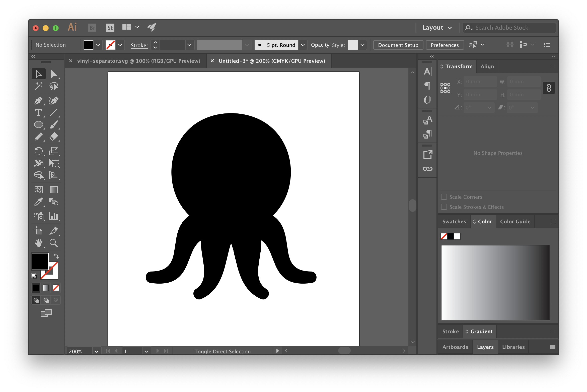Switch to Draw Behind mode
Image resolution: width=587 pixels, height=392 pixels.
pyautogui.click(x=46, y=300)
